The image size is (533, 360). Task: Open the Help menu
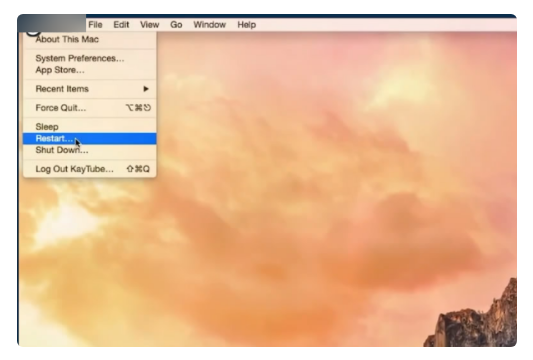pos(246,25)
